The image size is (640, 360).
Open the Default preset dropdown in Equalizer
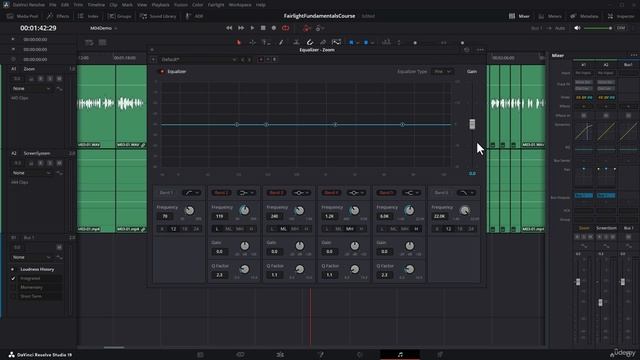click(x=198, y=60)
